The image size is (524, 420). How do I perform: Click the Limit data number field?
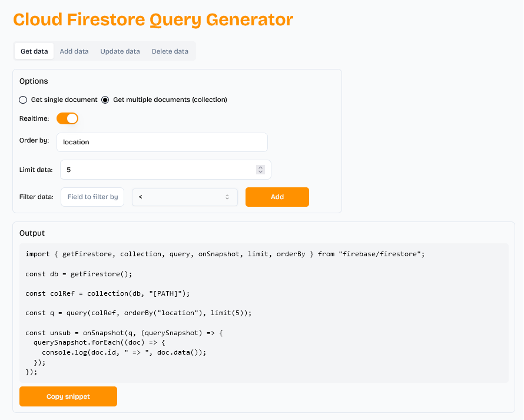pyautogui.click(x=165, y=170)
